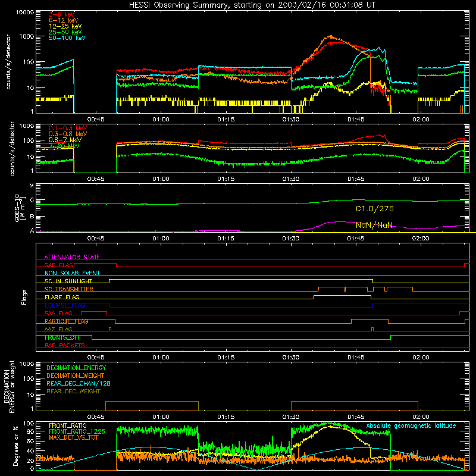Click the 'M' class tick on GOES axis

coord(32,186)
